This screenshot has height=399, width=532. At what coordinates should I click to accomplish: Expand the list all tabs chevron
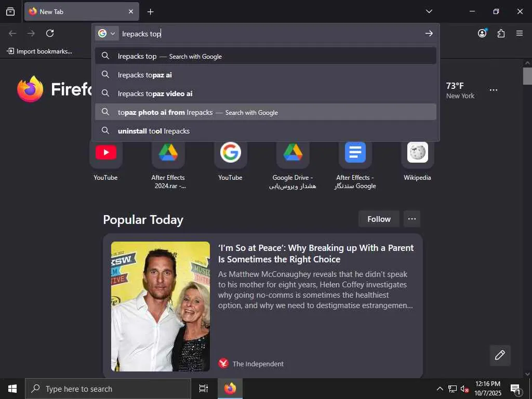coord(429,11)
